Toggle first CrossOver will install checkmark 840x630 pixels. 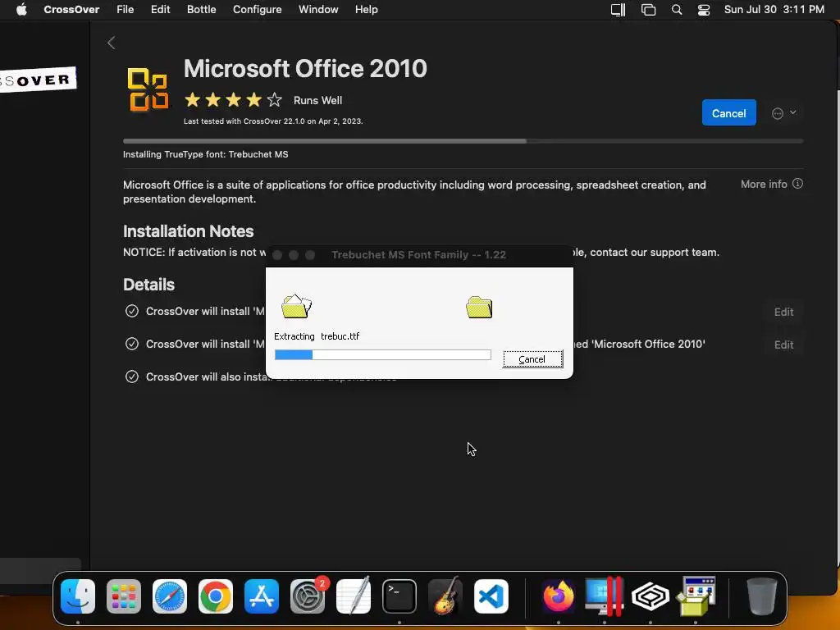point(132,311)
